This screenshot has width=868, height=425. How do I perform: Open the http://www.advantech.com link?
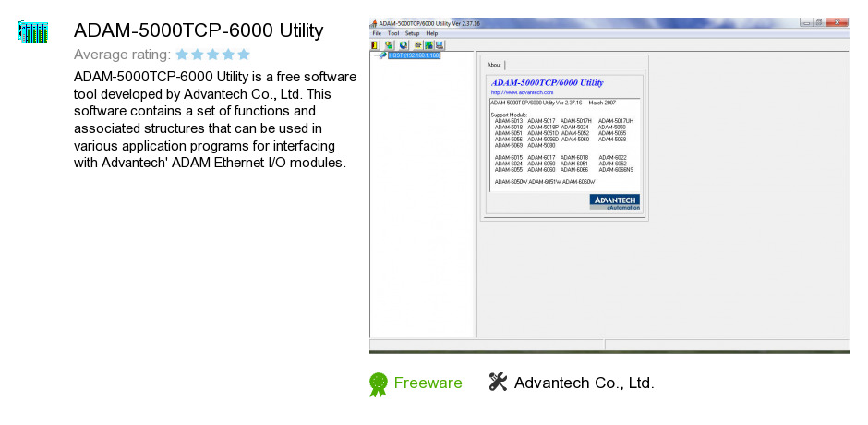click(x=522, y=92)
